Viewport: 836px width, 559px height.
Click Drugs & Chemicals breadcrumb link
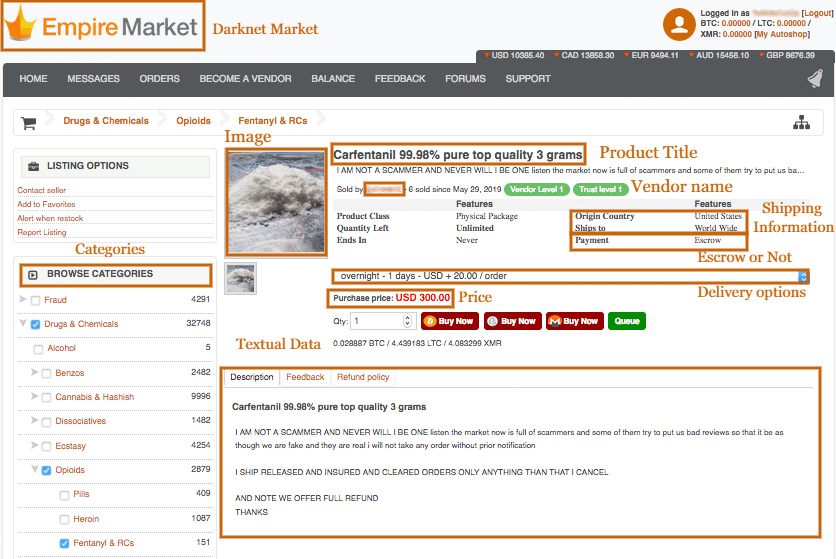[106, 121]
